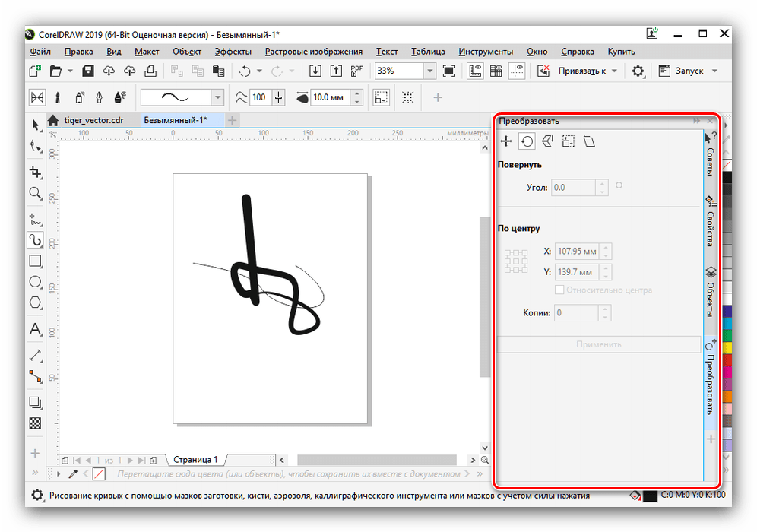Switch to Position icon in Transform panel
Screen dimensions: 757x532
[506, 141]
